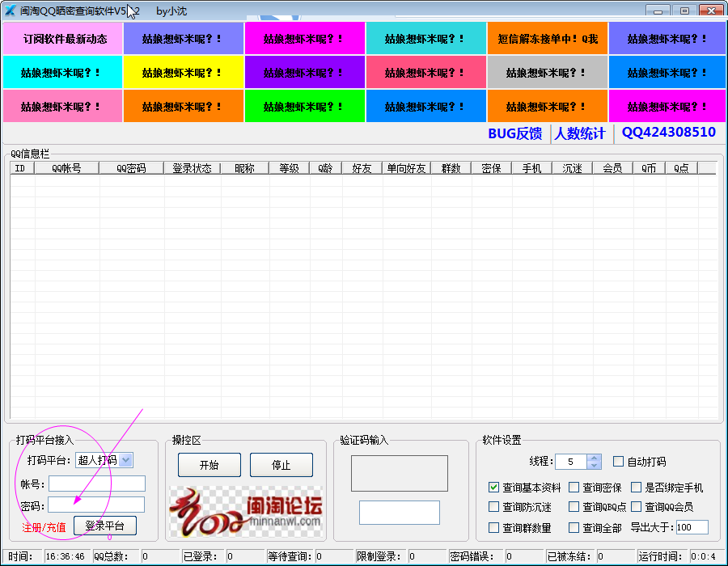The image size is (728, 566).
Task: Click the 单向好友 column header
Action: [407, 168]
